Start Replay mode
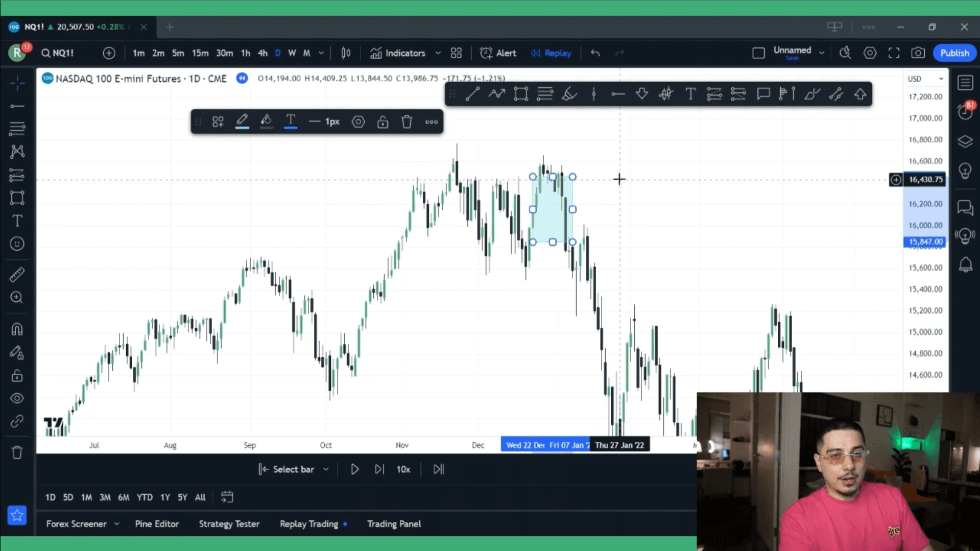This screenshot has height=551, width=980. (x=551, y=53)
